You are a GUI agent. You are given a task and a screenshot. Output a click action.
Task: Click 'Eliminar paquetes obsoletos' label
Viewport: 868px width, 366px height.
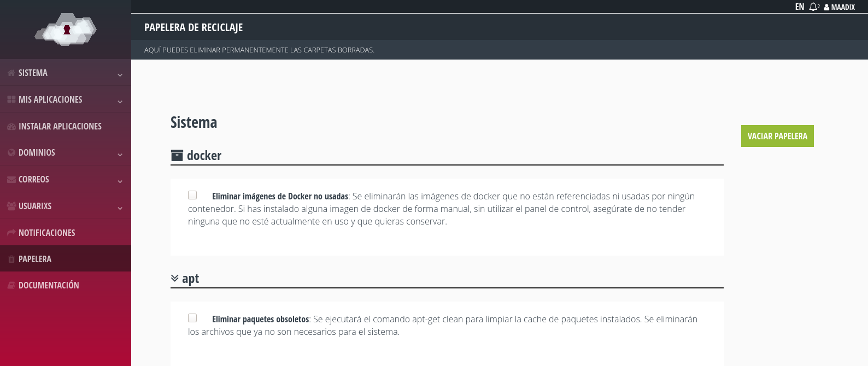(x=260, y=319)
